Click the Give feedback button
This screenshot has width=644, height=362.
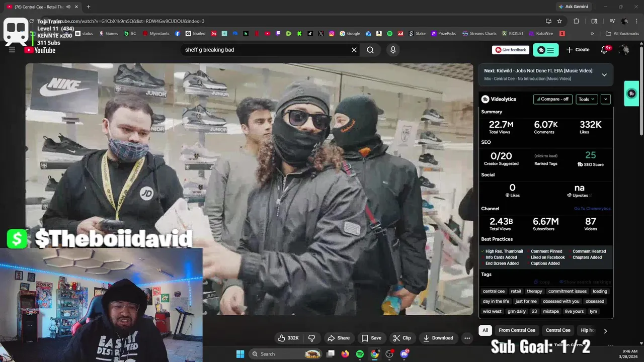click(511, 50)
